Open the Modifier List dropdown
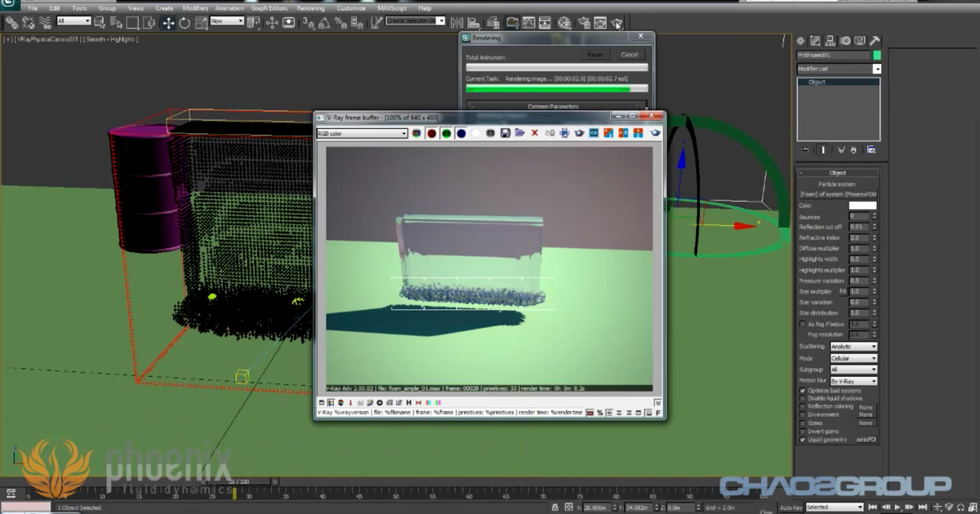The width and height of the screenshot is (980, 514). 839,69
